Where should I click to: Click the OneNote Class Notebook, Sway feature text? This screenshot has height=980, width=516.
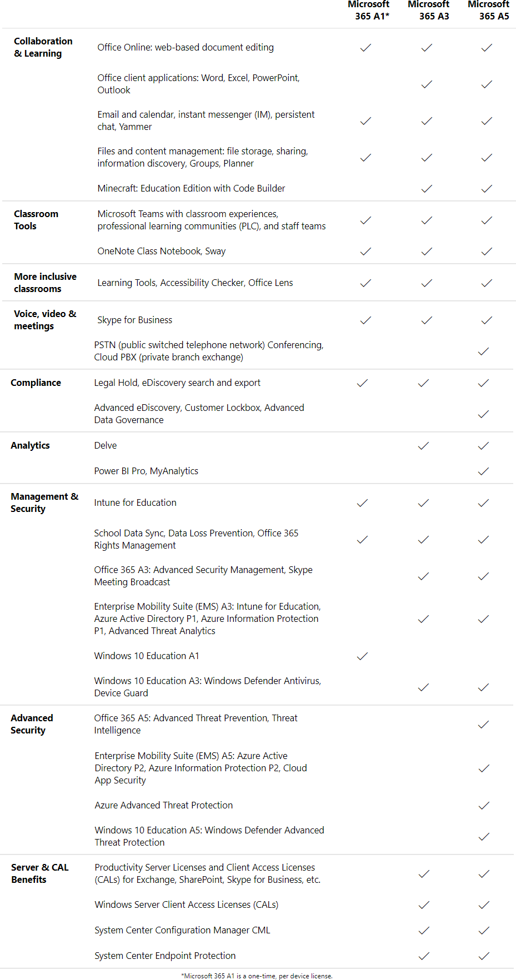point(161,251)
